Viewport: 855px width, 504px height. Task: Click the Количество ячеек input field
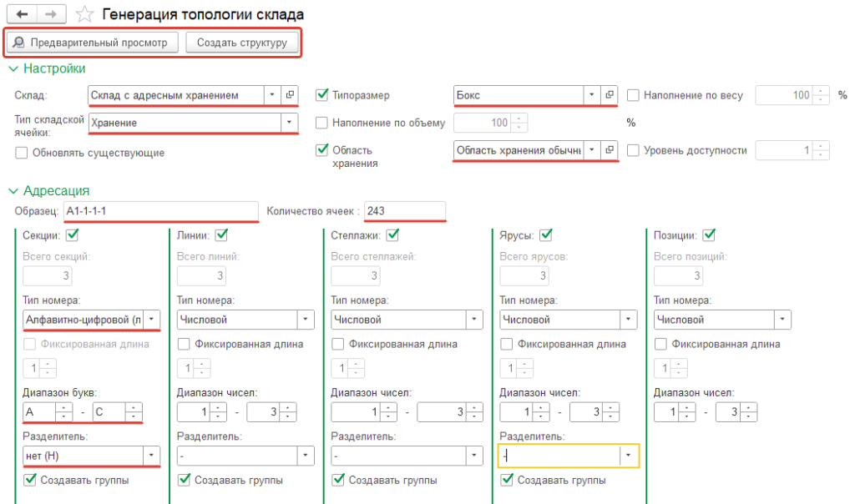(404, 211)
